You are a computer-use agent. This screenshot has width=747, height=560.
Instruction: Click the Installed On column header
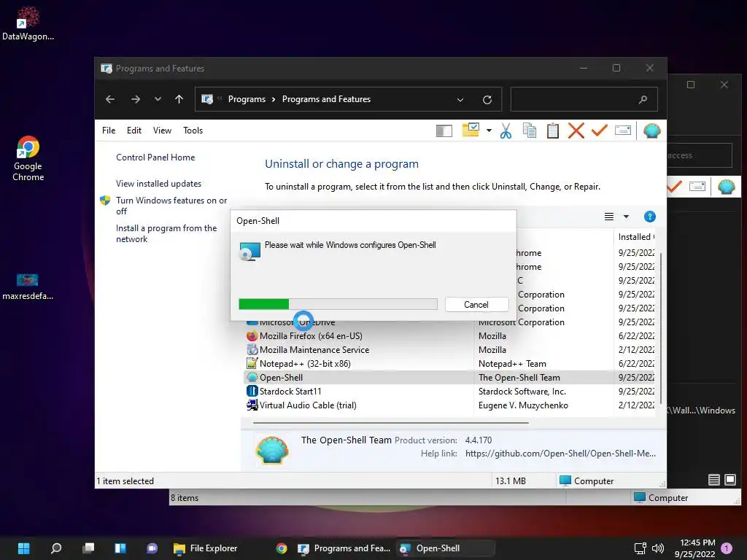pyautogui.click(x=635, y=237)
